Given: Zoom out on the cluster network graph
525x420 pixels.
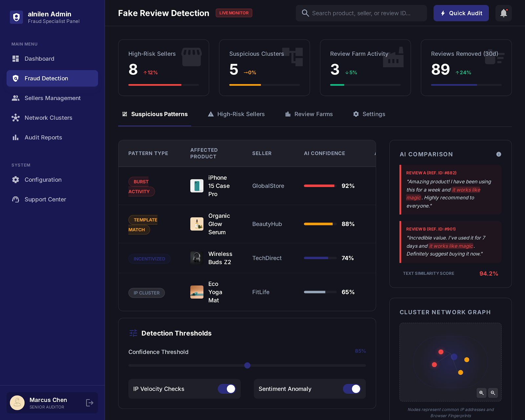Looking at the screenshot, I should click(493, 393).
